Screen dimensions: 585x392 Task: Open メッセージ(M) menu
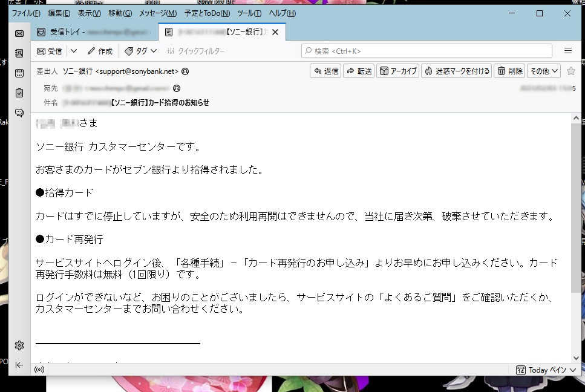pyautogui.click(x=158, y=13)
